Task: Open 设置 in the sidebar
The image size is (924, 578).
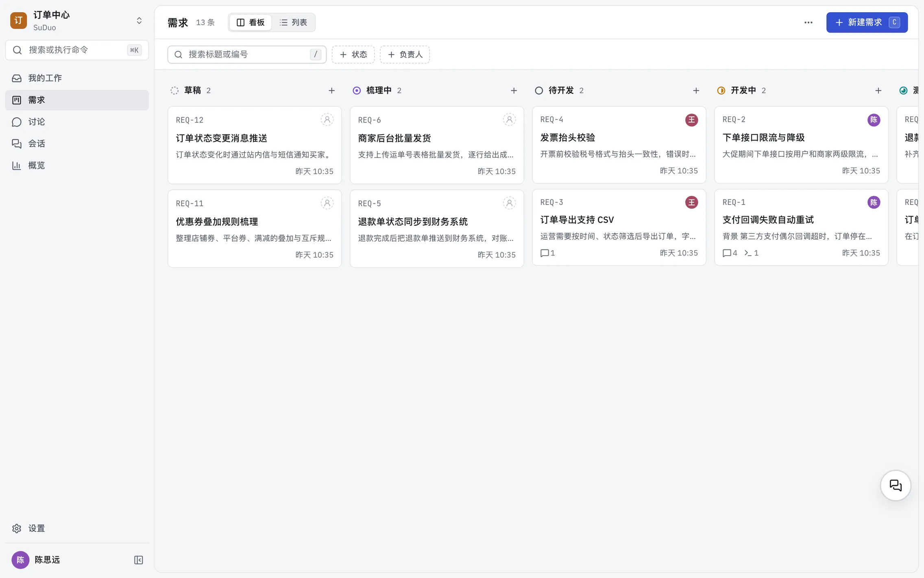Action: coord(77,528)
